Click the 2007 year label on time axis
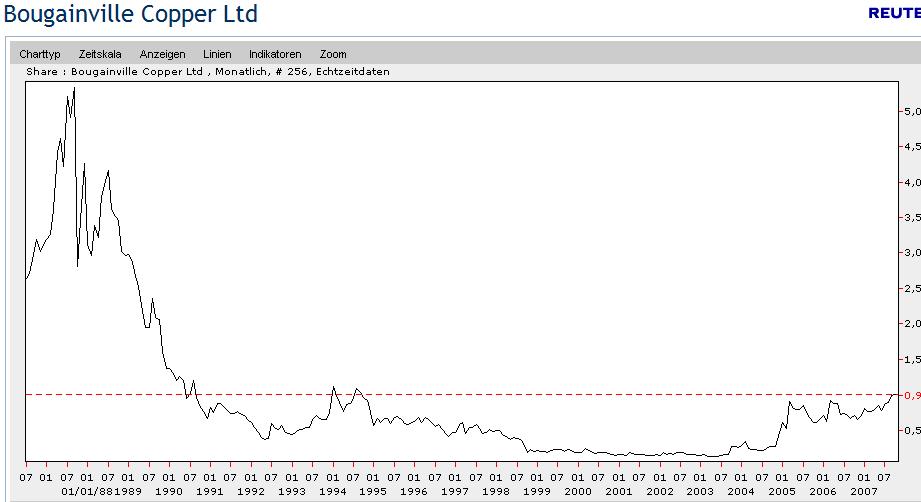The width and height of the screenshot is (921, 502). 864,491
